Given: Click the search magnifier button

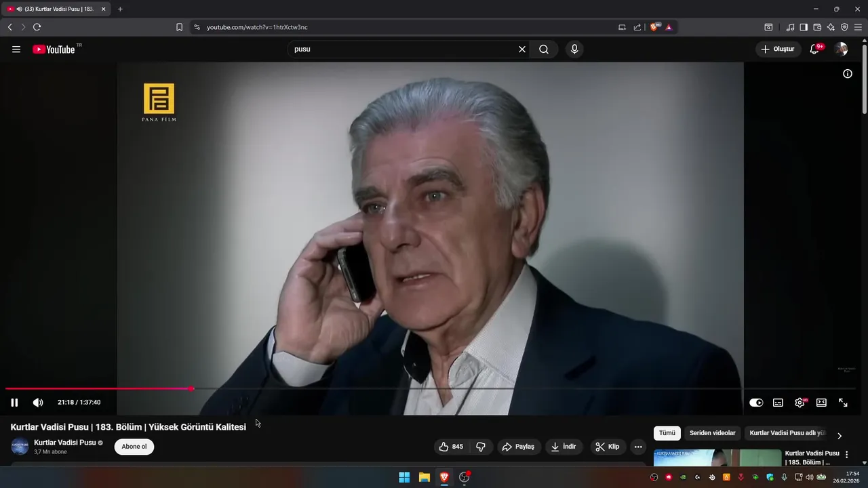Looking at the screenshot, I should 544,49.
